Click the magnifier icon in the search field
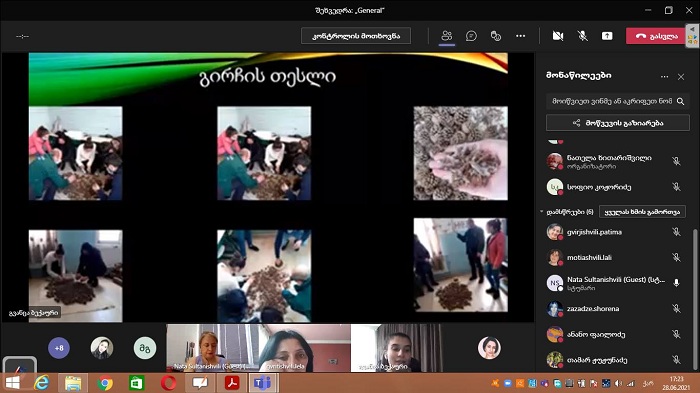Image resolution: width=700 pixels, height=393 pixels. (680, 101)
